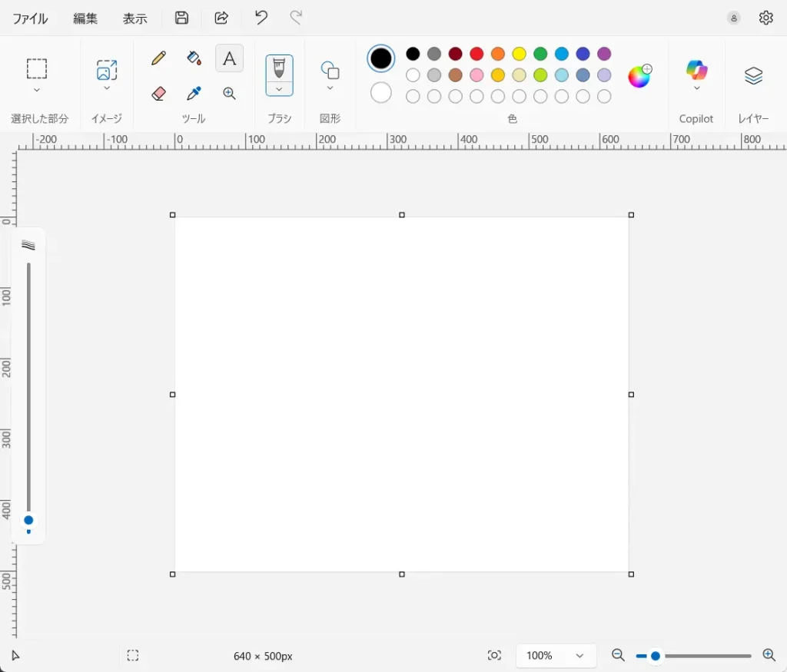The image size is (787, 672).
Task: Click the shapes tool icon
Action: point(330,70)
